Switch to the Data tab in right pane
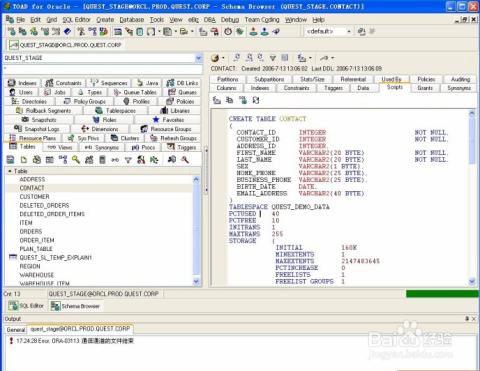This screenshot has width=480, height=371. click(363, 88)
